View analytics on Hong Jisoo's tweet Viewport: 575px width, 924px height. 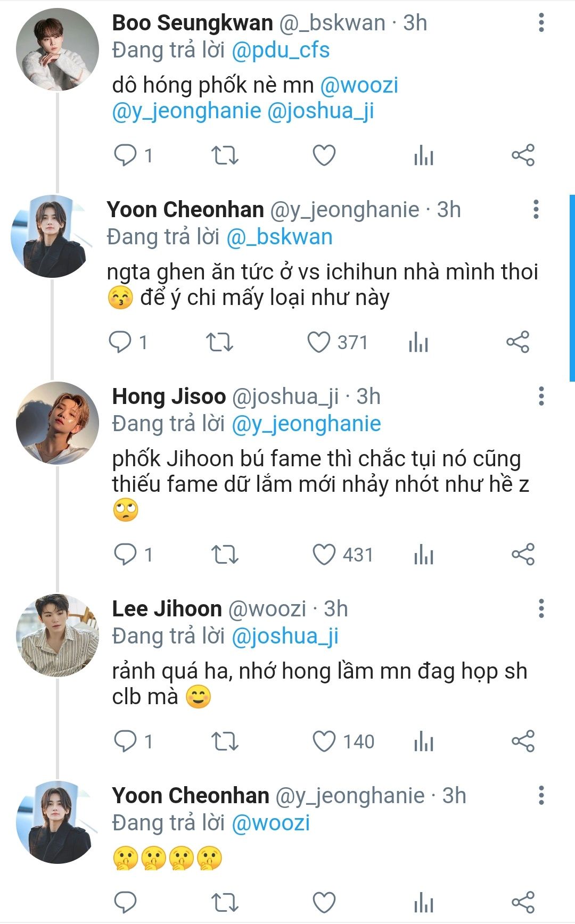(x=424, y=555)
